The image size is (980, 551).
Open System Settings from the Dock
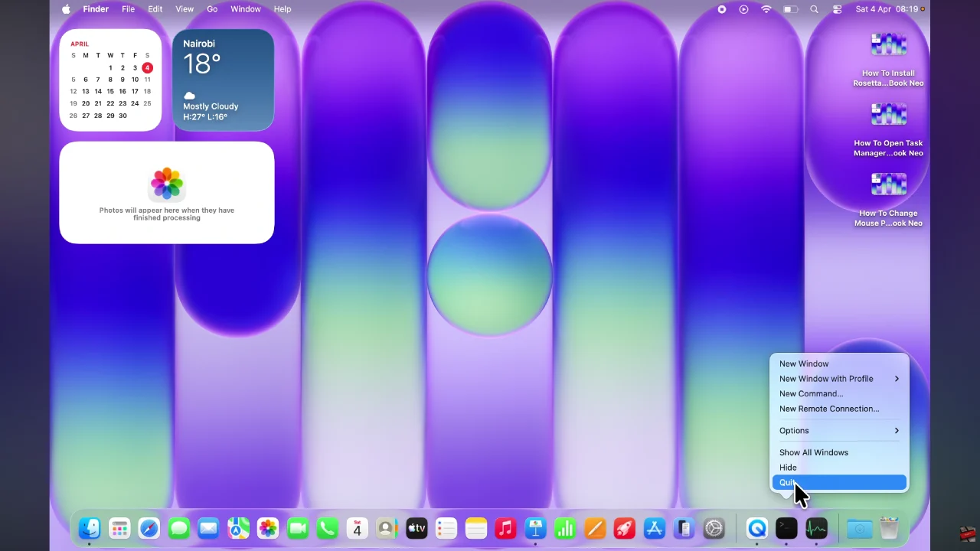(714, 528)
